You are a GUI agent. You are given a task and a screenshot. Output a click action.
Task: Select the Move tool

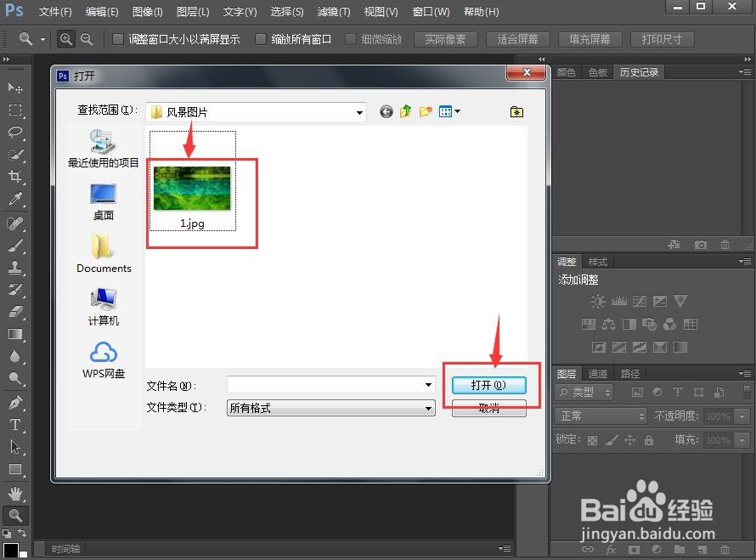tap(15, 88)
